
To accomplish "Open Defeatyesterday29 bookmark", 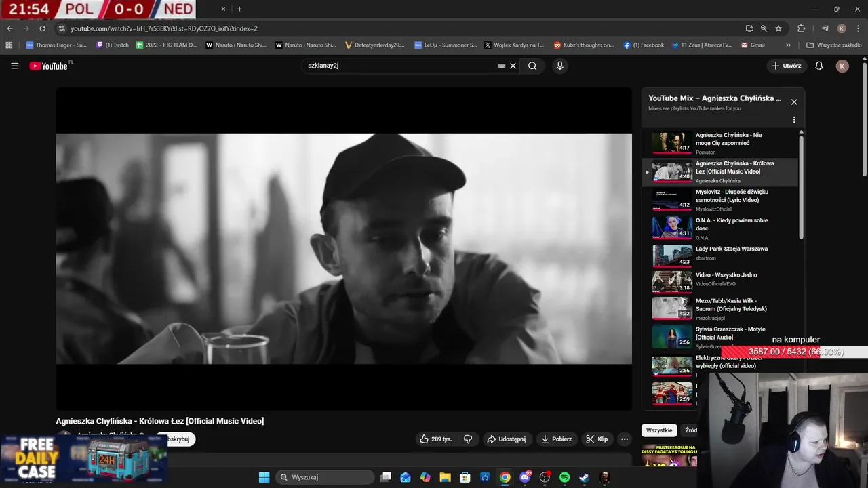I will pyautogui.click(x=374, y=45).
